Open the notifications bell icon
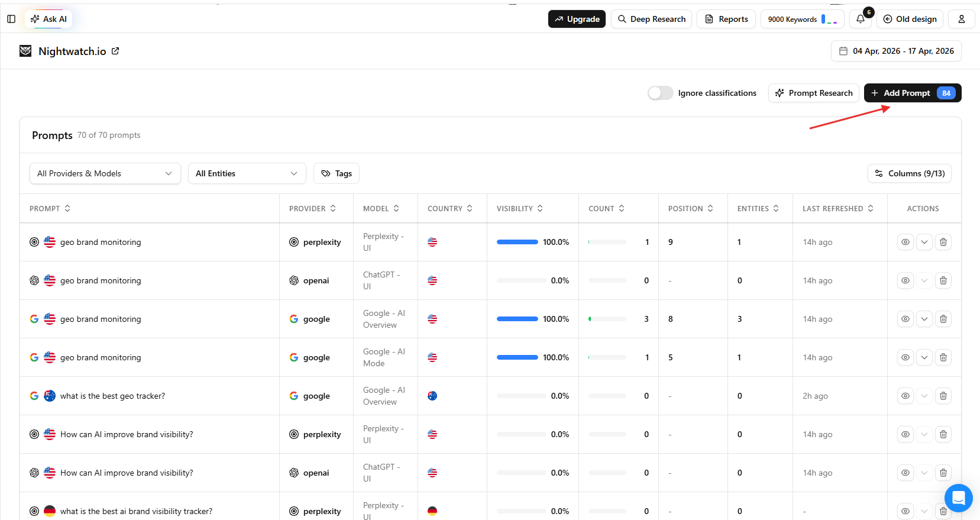The image size is (980, 520). [861, 19]
